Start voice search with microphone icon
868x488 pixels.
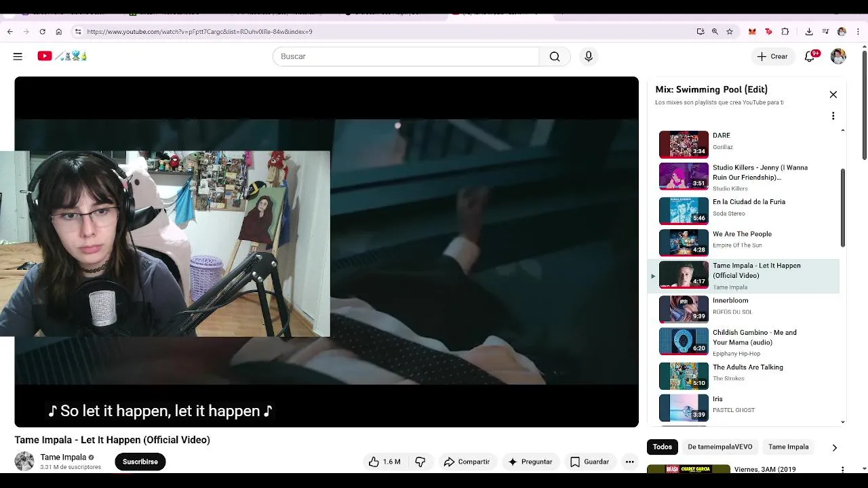[589, 56]
